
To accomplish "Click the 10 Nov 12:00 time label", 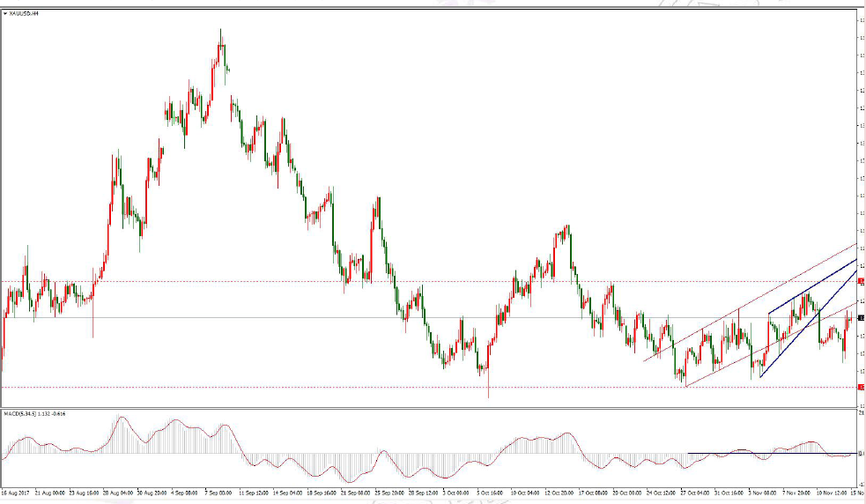I will coord(832,493).
